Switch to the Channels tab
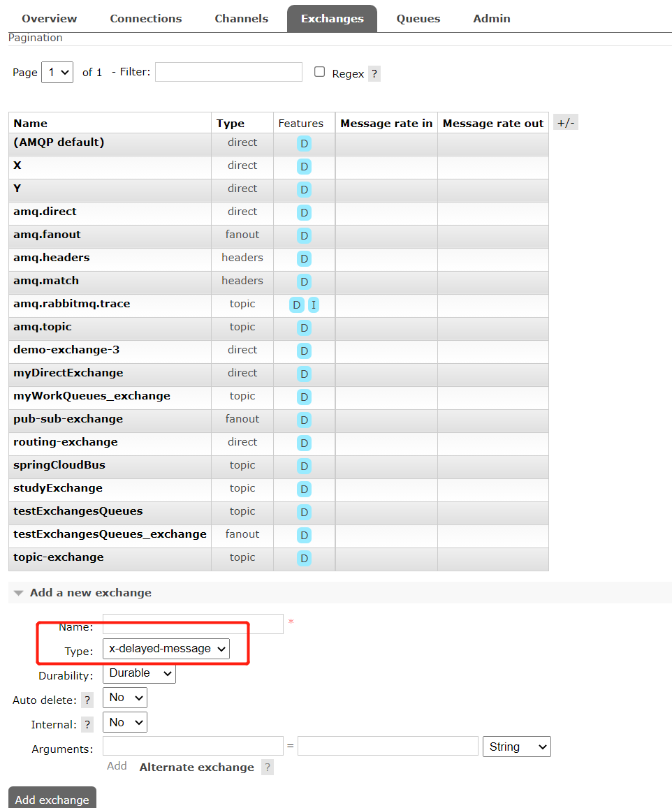 (242, 19)
